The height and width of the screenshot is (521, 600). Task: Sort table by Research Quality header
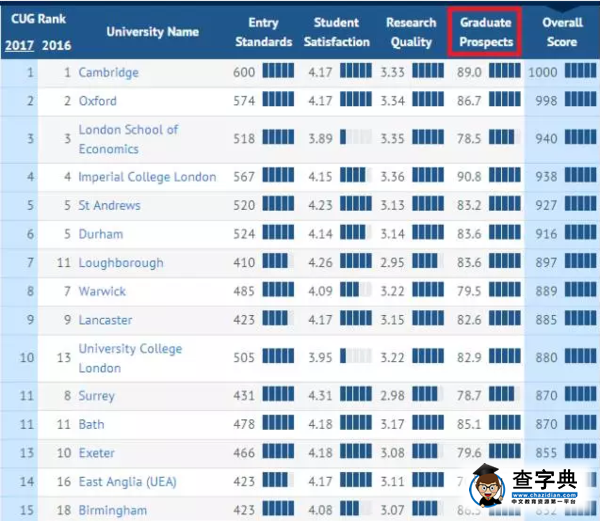411,32
